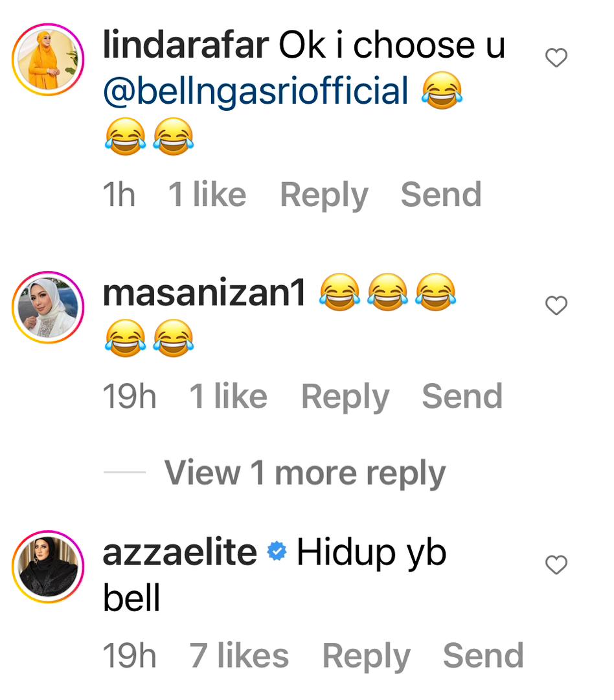View the 7 likes on azzaelite's comment

239,655
